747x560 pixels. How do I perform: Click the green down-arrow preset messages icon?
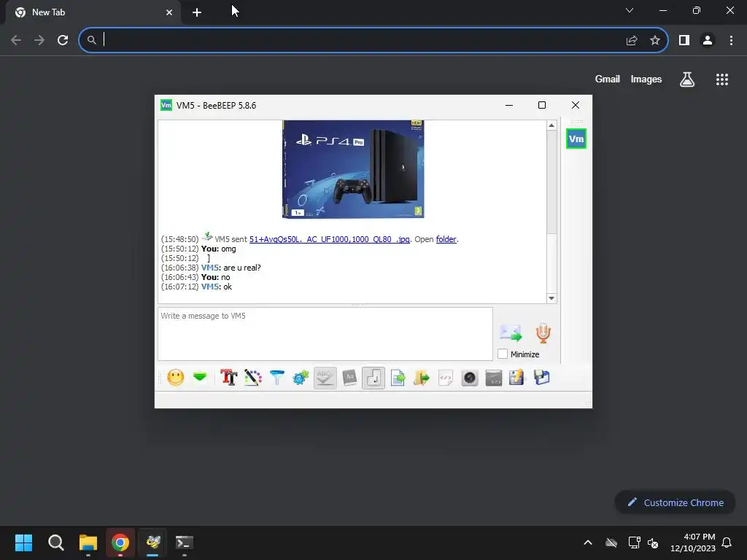coord(200,378)
